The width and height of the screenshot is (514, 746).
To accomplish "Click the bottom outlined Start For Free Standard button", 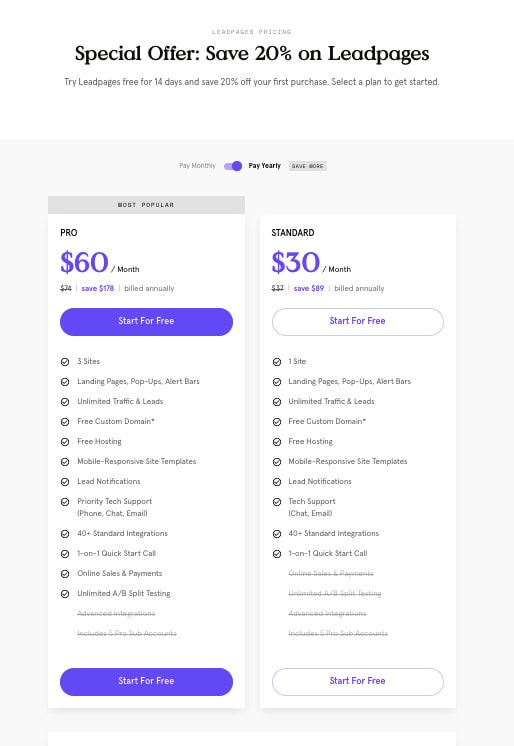I will pos(357,681).
